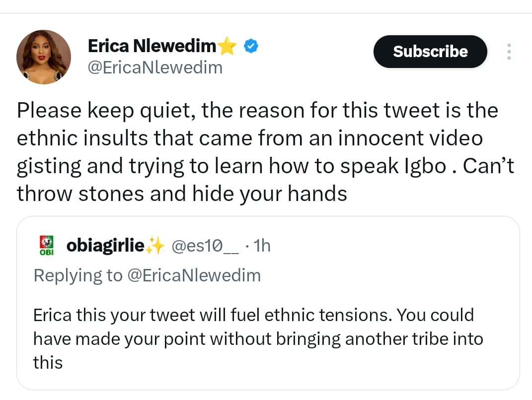Click the @EricaNlewedim handle under the name

coord(155,67)
